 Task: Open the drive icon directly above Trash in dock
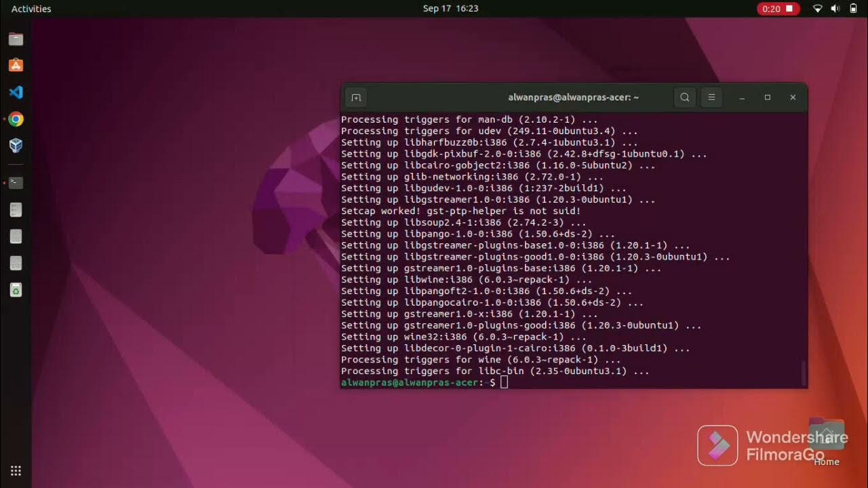(16, 263)
